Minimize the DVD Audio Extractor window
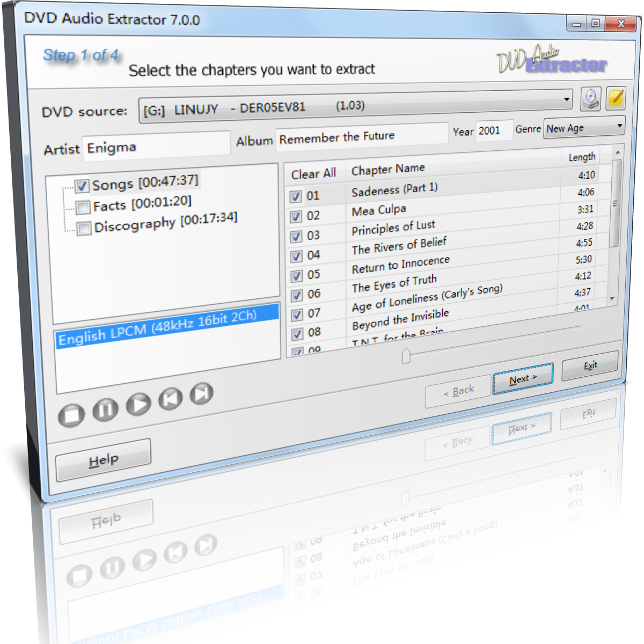This screenshot has width=644, height=644. [x=577, y=24]
